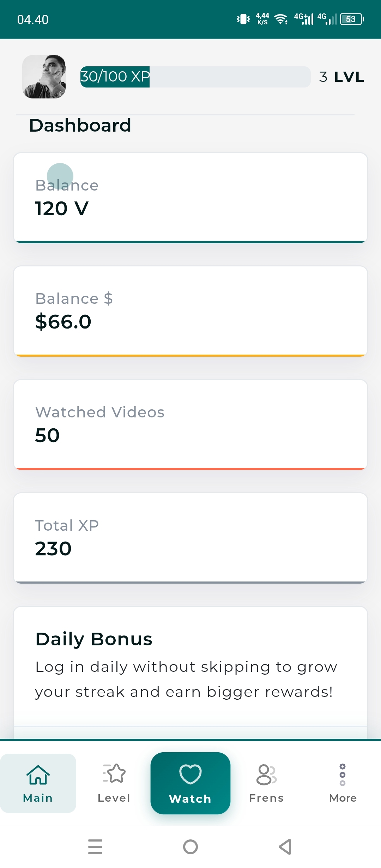381x868 pixels.
Task: Open the Total XP 230 card
Action: pyautogui.click(x=190, y=538)
